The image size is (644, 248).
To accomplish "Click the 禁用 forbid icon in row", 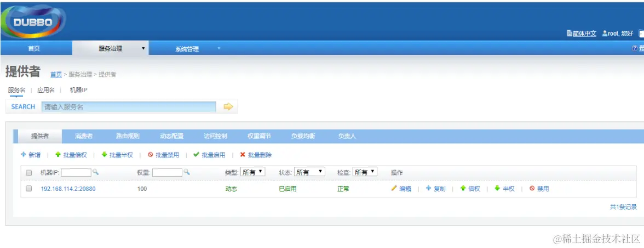I will pyautogui.click(x=532, y=188).
